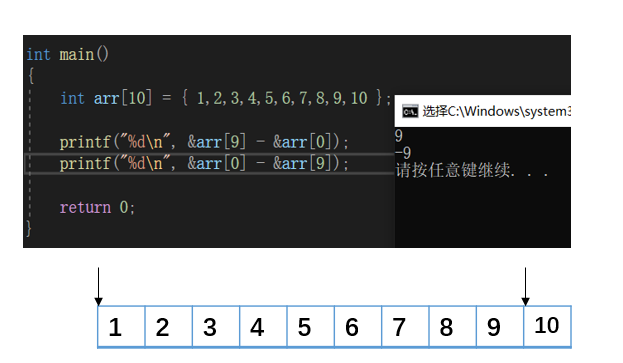Click the '请按任意键继续. . .' console text

coord(472,170)
